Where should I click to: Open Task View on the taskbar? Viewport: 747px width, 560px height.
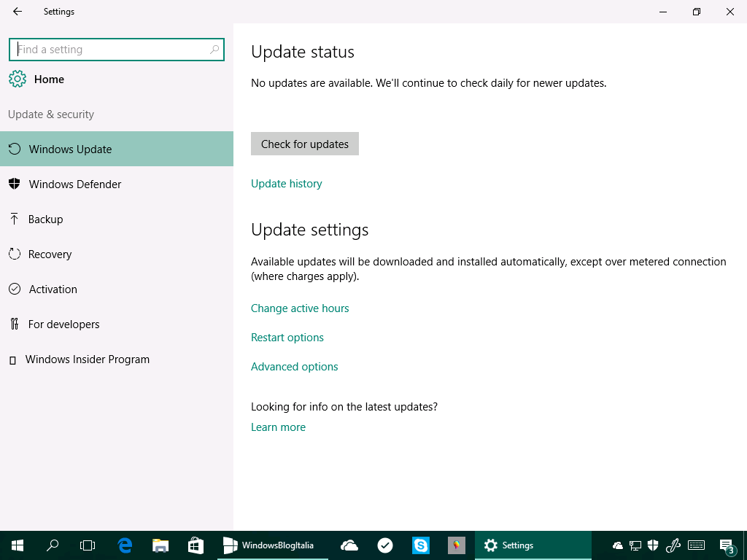(x=88, y=545)
